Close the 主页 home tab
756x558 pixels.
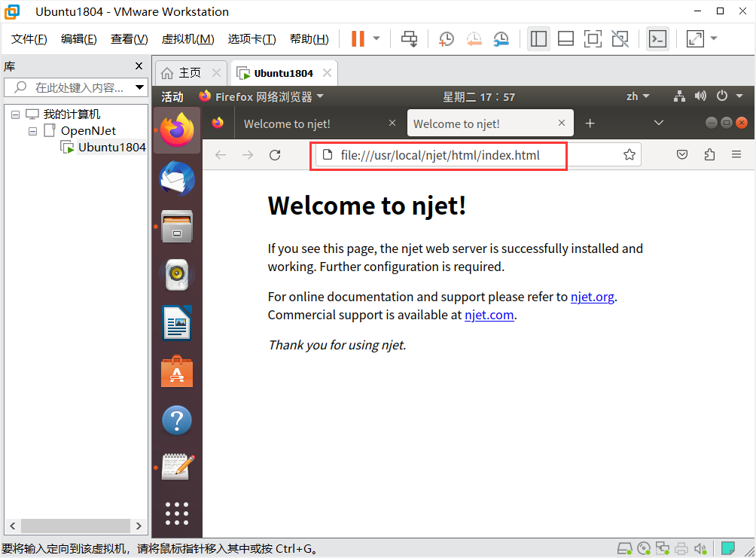tap(216, 73)
